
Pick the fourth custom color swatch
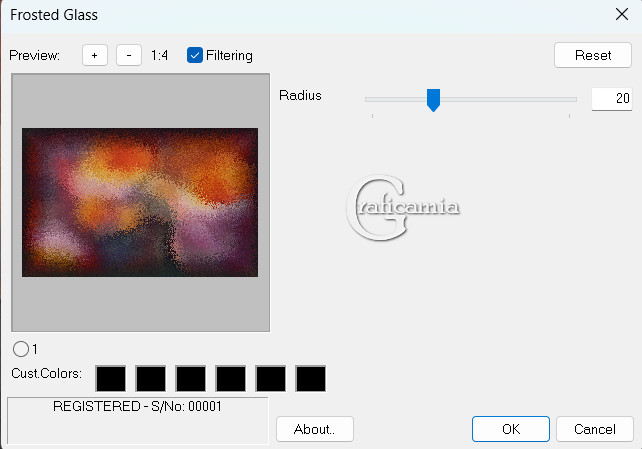[x=231, y=379]
